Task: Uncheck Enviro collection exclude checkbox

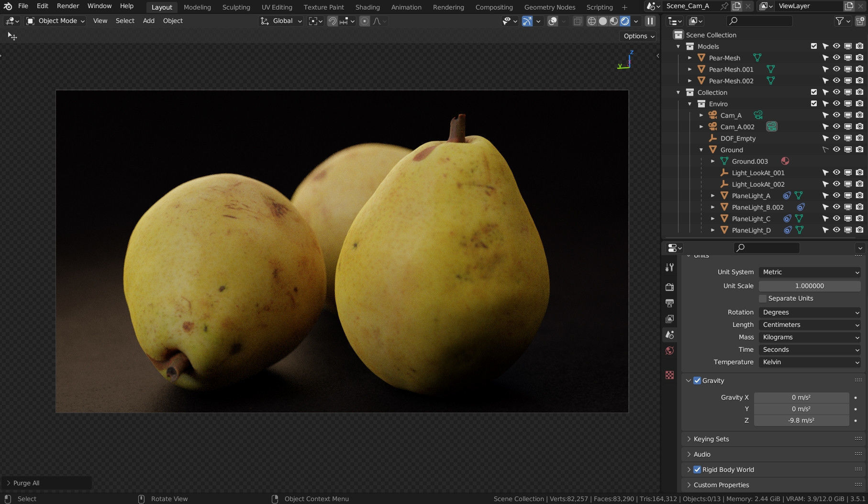Action: point(814,104)
